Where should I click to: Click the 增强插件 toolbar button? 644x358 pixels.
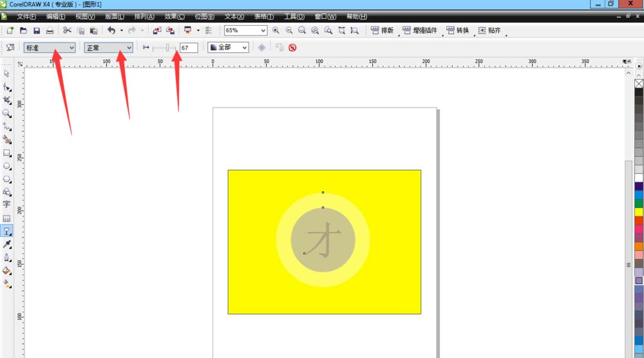tap(420, 30)
